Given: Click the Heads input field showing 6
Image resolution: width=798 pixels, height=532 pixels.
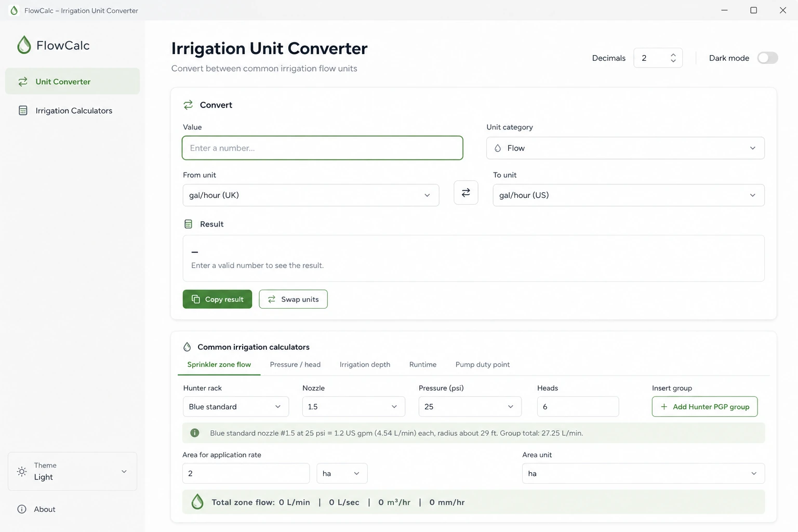Looking at the screenshot, I should pos(578,407).
